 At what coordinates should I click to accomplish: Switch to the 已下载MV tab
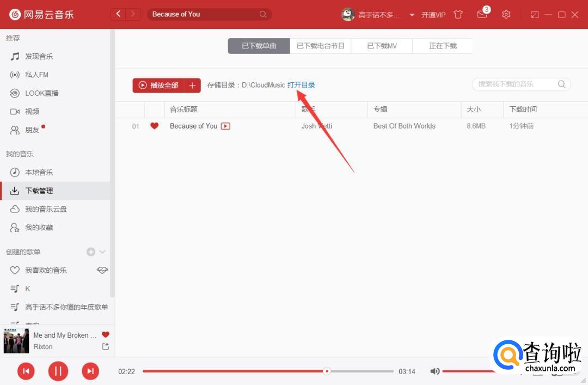pyautogui.click(x=382, y=46)
